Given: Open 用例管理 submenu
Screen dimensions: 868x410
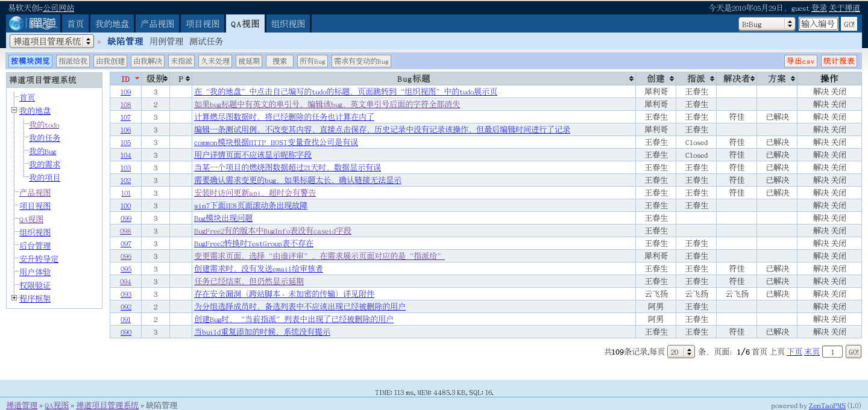Looking at the screenshot, I should pyautogui.click(x=166, y=42).
